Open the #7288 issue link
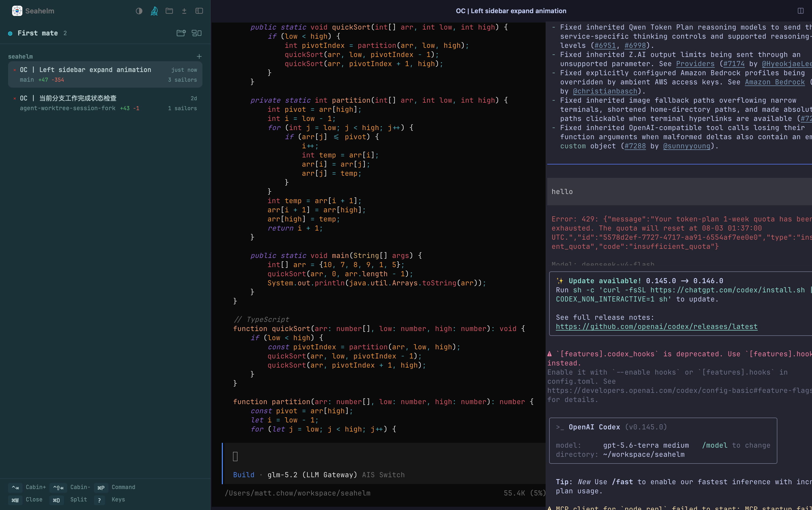812x510 pixels. tap(635, 146)
